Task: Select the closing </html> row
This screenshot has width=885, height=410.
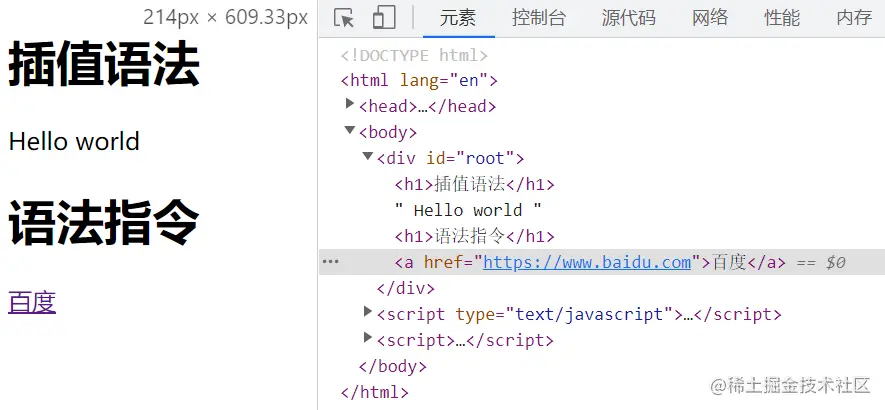Action: click(375, 392)
